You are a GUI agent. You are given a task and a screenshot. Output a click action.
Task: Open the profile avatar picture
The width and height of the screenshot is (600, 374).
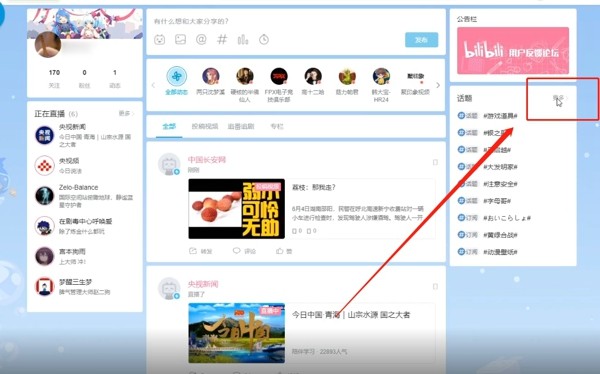click(48, 44)
